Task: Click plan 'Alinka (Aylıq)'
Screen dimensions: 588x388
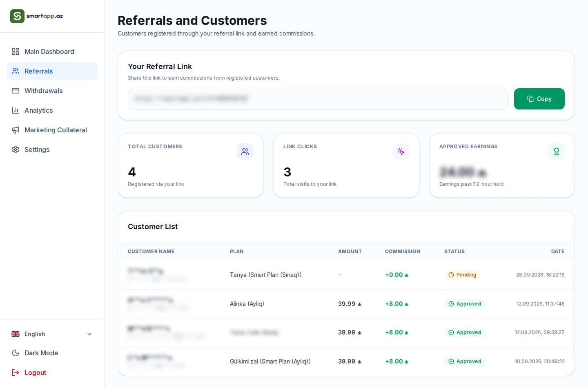Action: click(247, 304)
